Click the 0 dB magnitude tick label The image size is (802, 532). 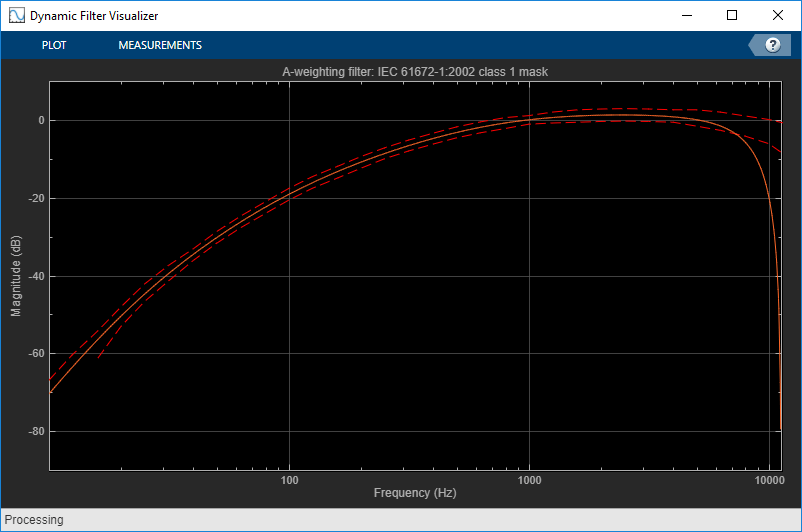click(x=41, y=121)
